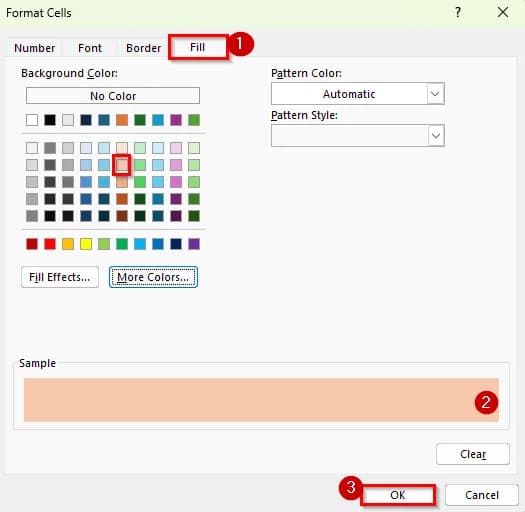Screen dimensions: 525x512
Task: Open the Border tab
Action: [x=144, y=48]
